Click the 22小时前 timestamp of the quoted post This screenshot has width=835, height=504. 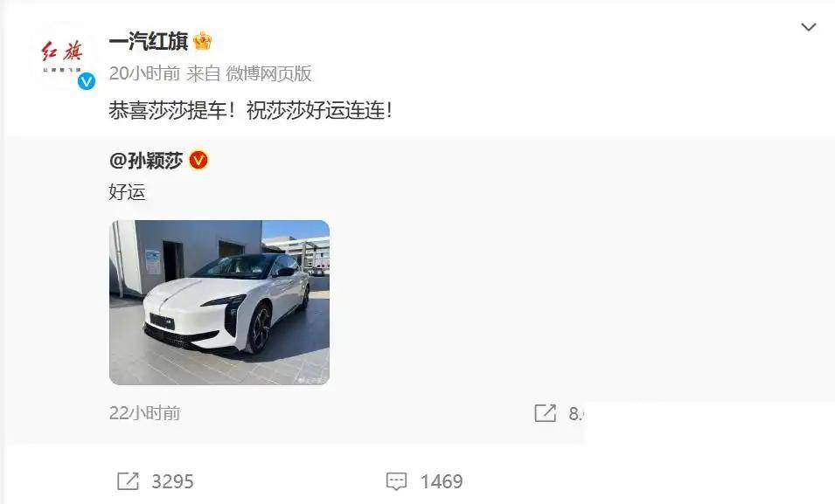[x=144, y=413]
